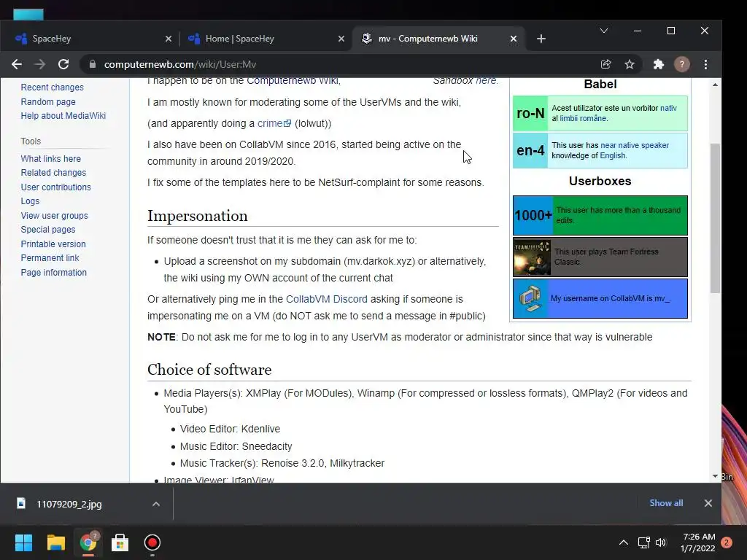
Task: Go back to the previous page
Action: pyautogui.click(x=17, y=64)
